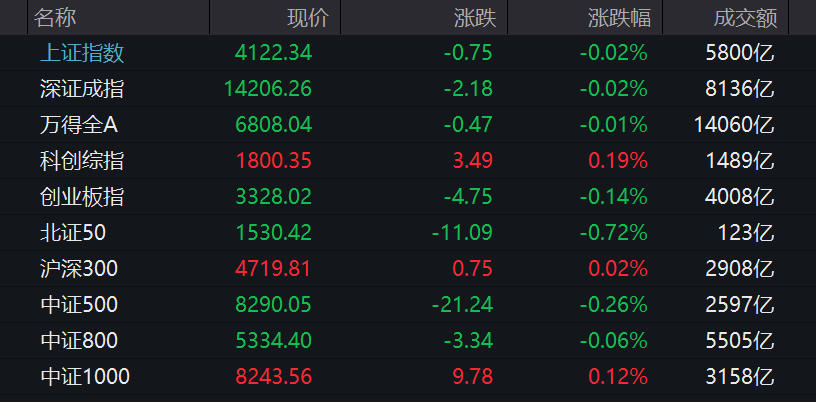
Task: Click the change value -3.34
Action: 468,341
